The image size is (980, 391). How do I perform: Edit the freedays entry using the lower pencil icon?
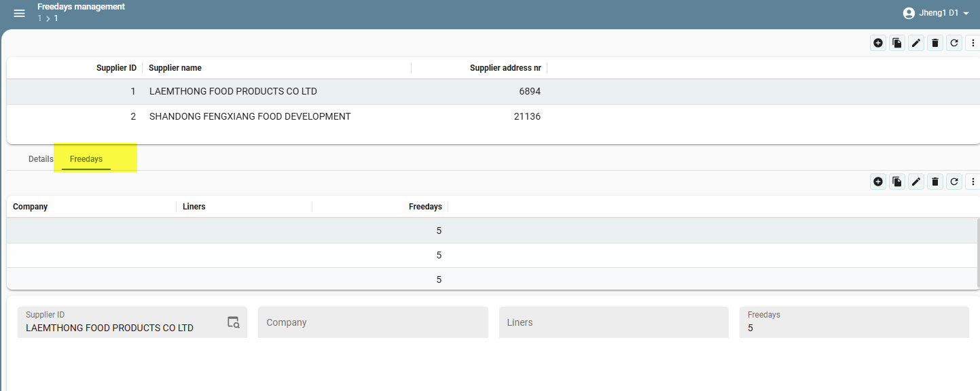pos(916,182)
